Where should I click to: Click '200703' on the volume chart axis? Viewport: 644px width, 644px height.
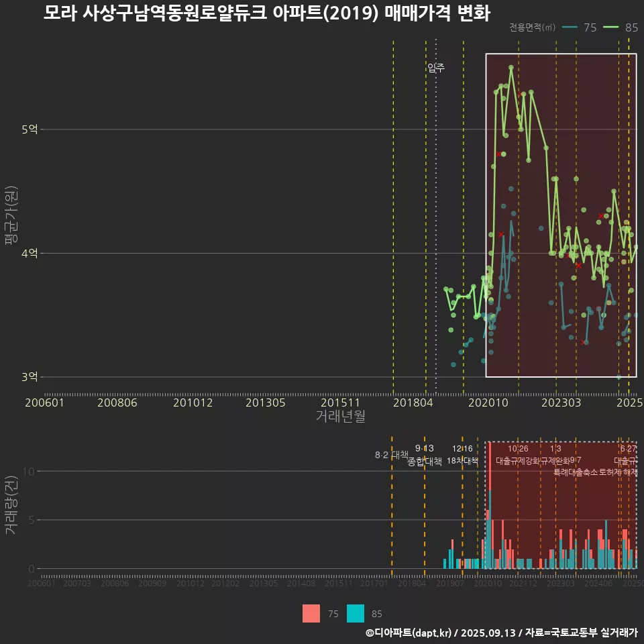pyautogui.click(x=76, y=583)
